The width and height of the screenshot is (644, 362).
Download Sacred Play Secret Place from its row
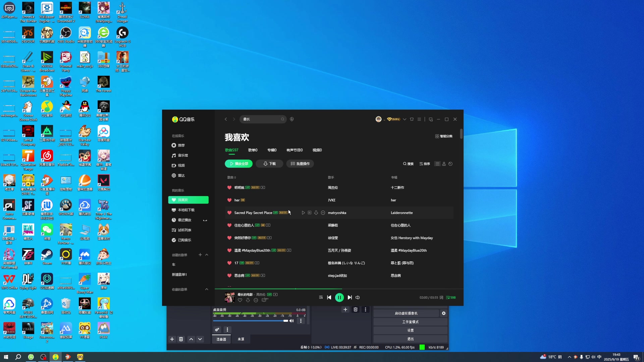pyautogui.click(x=316, y=213)
